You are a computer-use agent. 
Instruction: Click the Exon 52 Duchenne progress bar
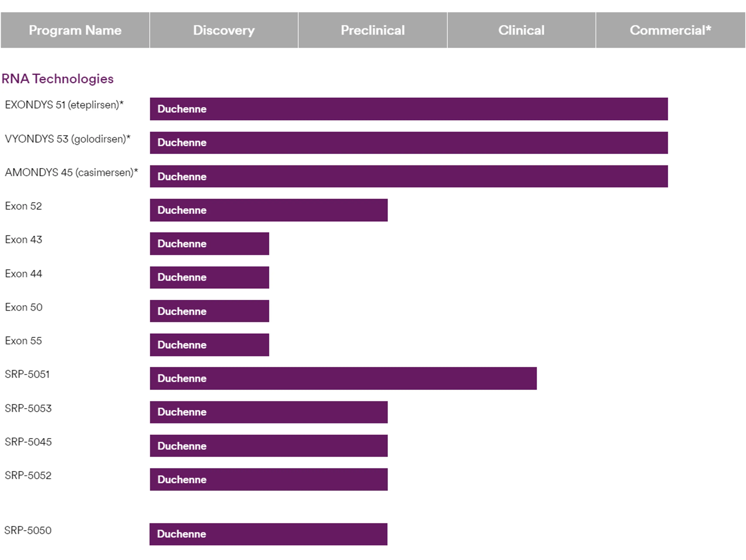[268, 210]
